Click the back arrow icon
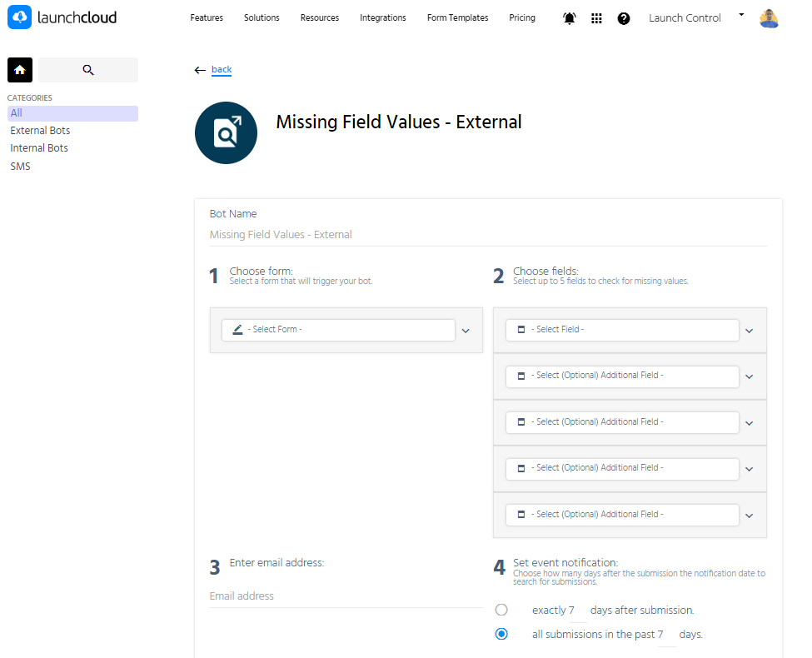812x658 pixels. 200,70
